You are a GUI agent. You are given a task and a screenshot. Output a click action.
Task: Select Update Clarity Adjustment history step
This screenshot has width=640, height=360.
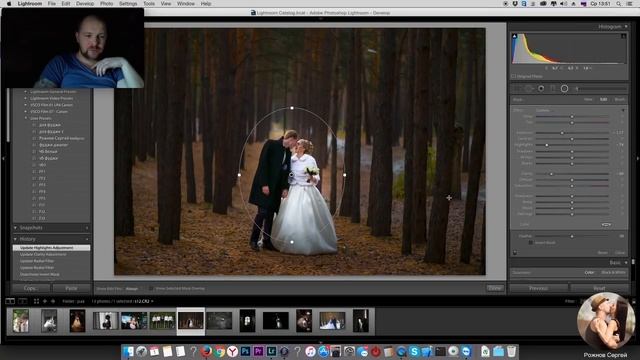tap(51, 254)
